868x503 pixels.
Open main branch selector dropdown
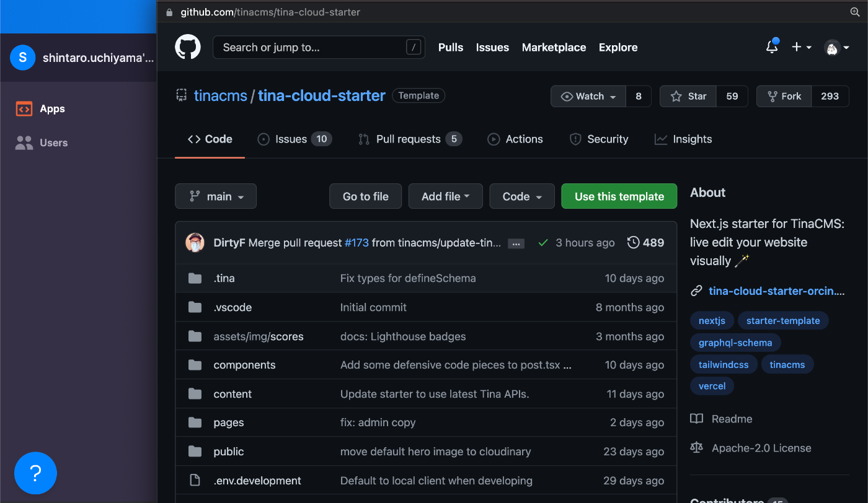point(216,196)
